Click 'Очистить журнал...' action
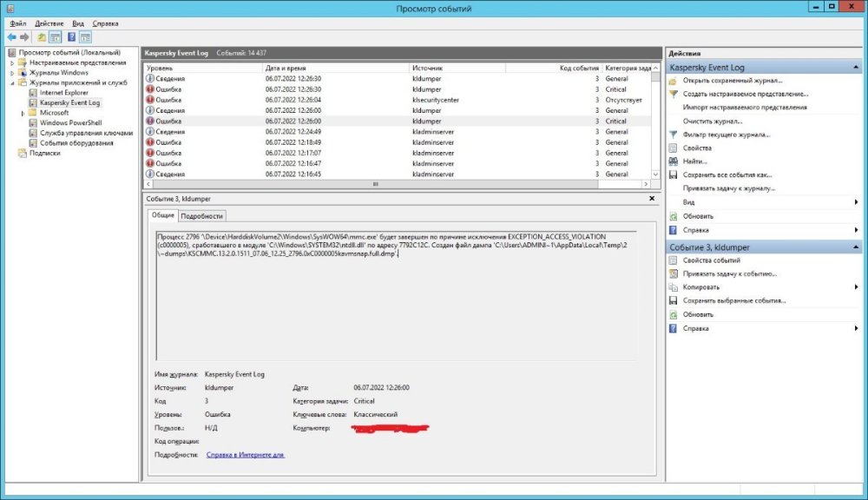The image size is (868, 500). click(x=714, y=121)
